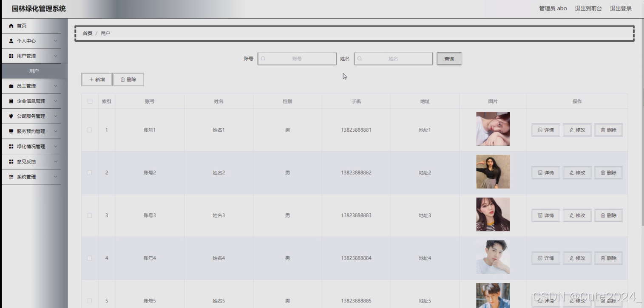Click the home icon beside 首页

10,25
